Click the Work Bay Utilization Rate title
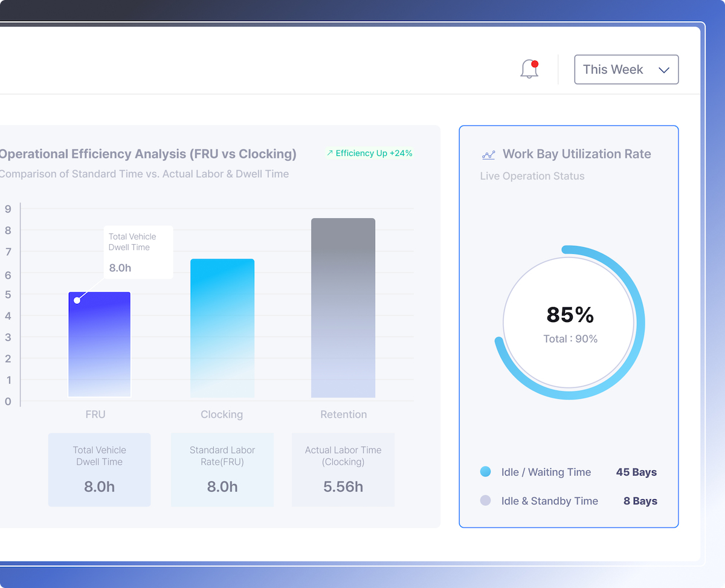 (x=576, y=154)
